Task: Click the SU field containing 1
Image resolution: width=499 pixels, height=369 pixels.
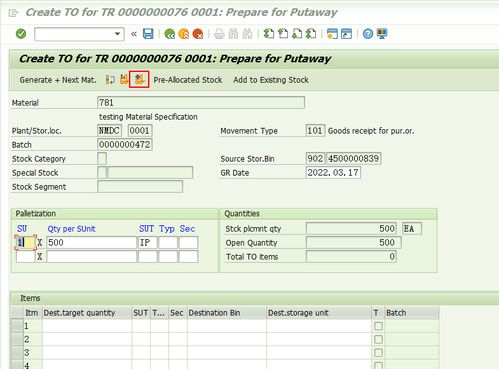Action: (x=25, y=243)
